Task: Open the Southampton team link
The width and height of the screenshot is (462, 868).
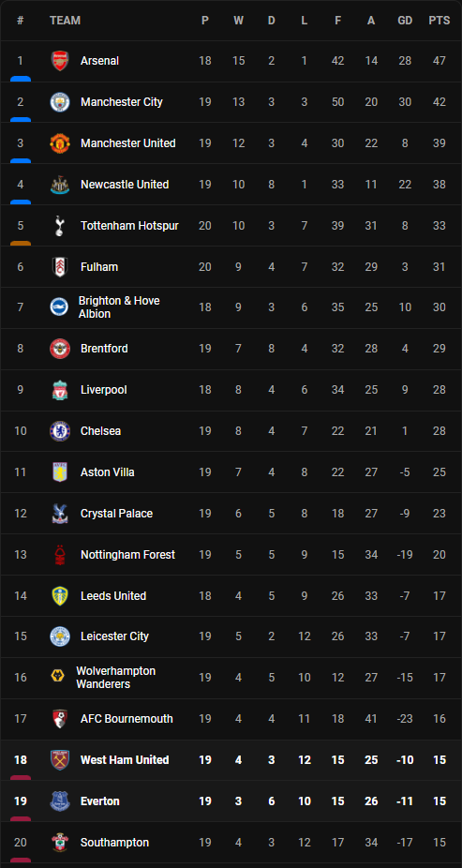Action: pyautogui.click(x=114, y=843)
